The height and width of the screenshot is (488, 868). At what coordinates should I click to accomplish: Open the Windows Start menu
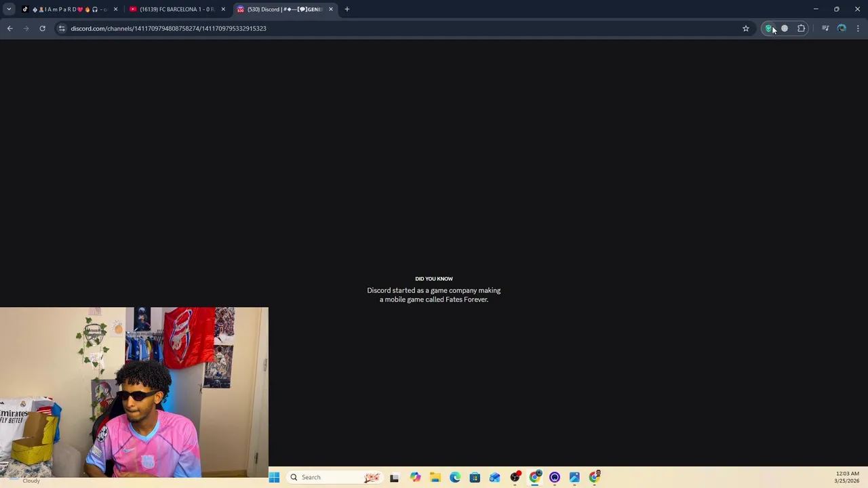coord(274,477)
